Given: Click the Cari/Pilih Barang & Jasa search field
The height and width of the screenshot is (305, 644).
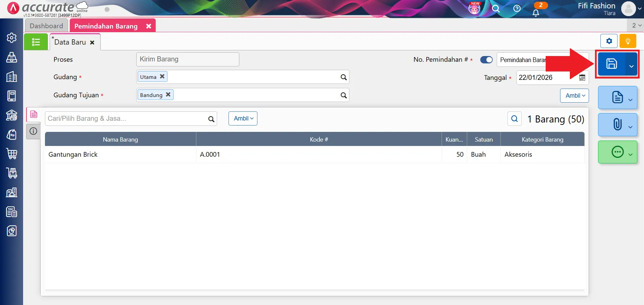Looking at the screenshot, I should coord(126,118).
